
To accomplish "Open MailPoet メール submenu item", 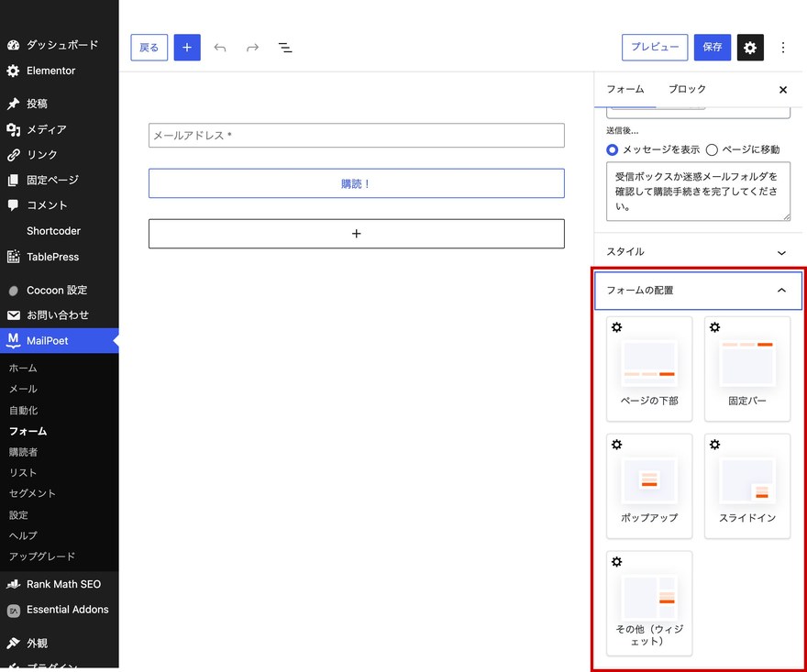I will (23, 389).
